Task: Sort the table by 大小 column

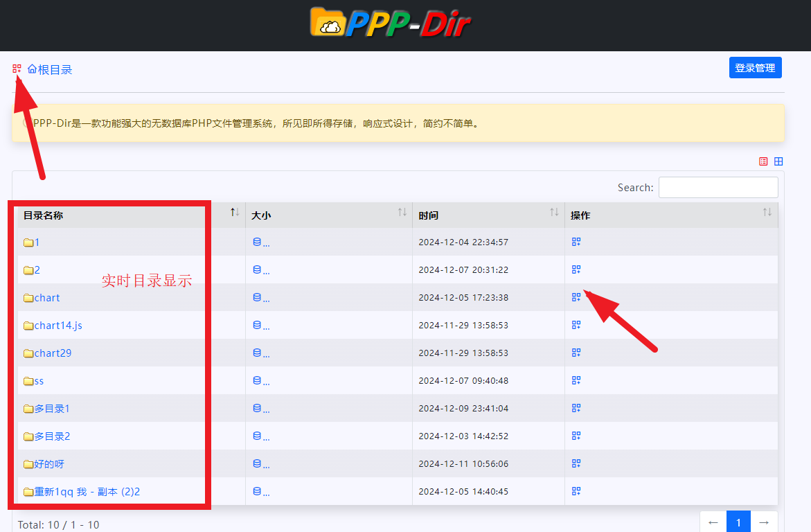Action: [260, 215]
